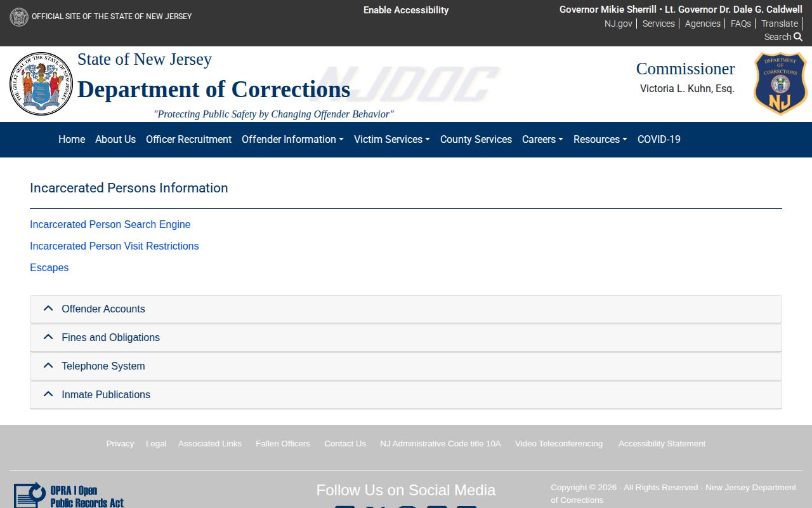Open the Search magnifier in the top bar

[x=783, y=37]
